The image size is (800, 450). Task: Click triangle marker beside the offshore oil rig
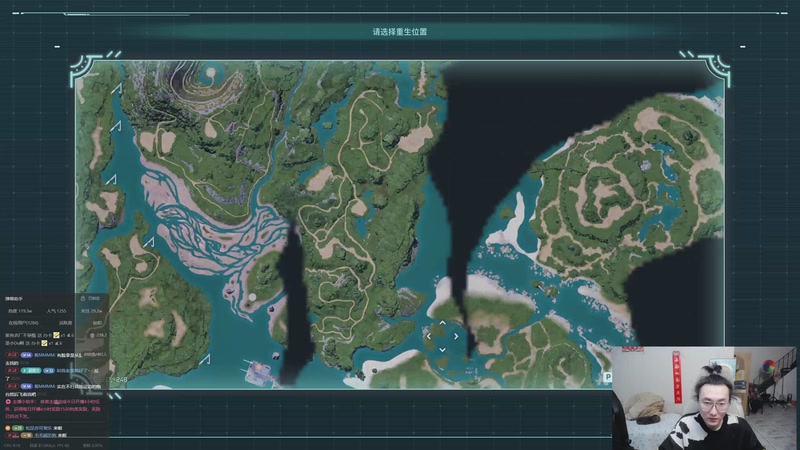(205, 359)
